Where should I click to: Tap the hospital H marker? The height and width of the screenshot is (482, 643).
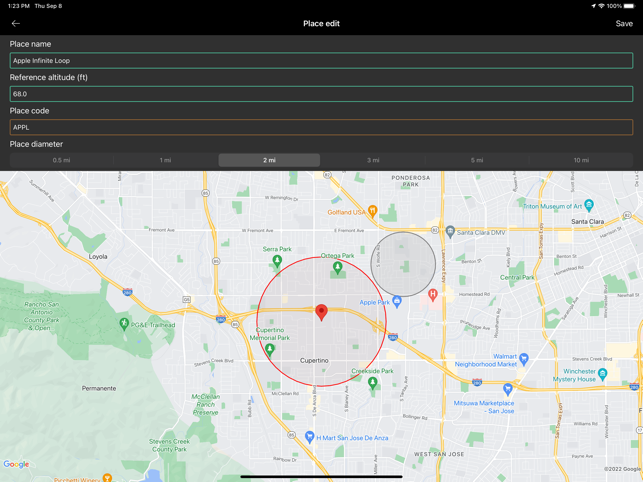pos(432,294)
